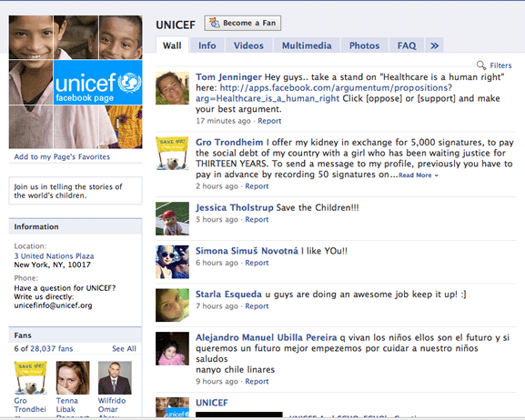Screen dimensions: 525x420
Task: Click See All fans link
Action: click(x=124, y=349)
